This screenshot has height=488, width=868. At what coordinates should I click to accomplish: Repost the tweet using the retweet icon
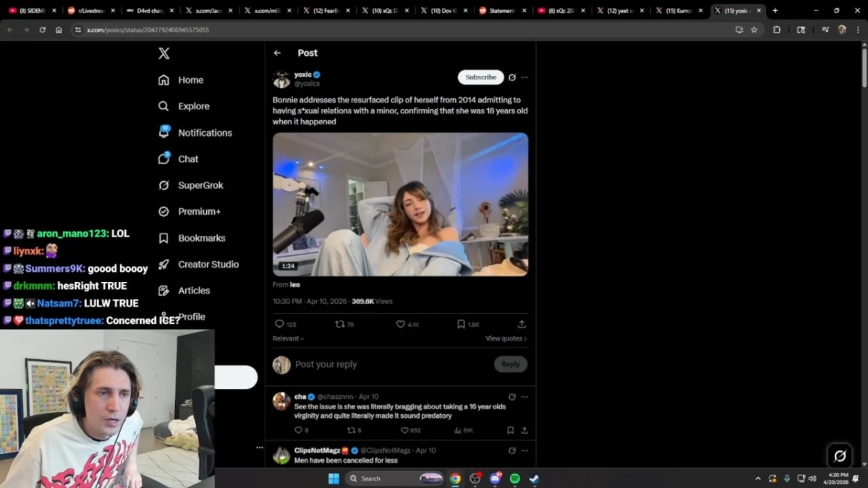(340, 325)
